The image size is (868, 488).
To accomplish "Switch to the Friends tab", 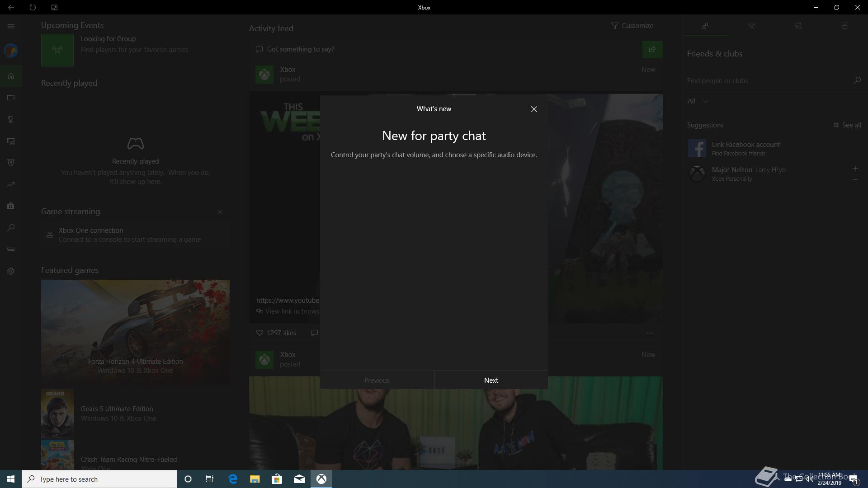I will (x=705, y=26).
